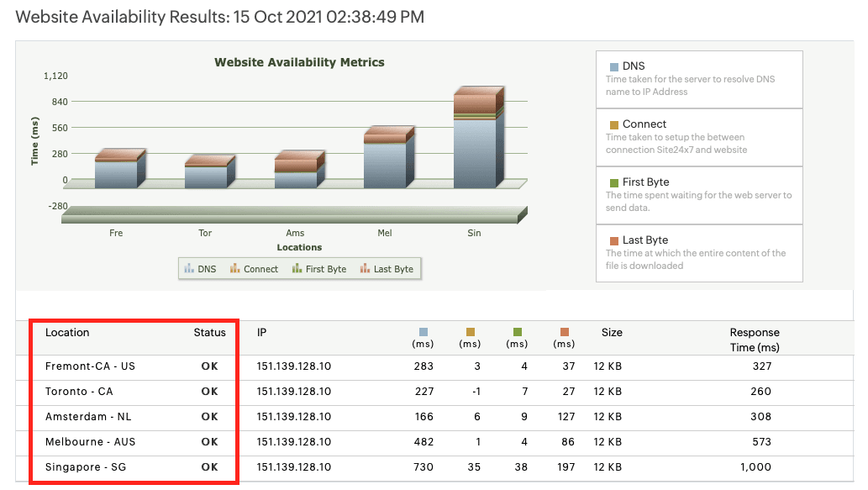Click the Connect icon in chart legend
Screen dimensions: 868x490
point(235,269)
